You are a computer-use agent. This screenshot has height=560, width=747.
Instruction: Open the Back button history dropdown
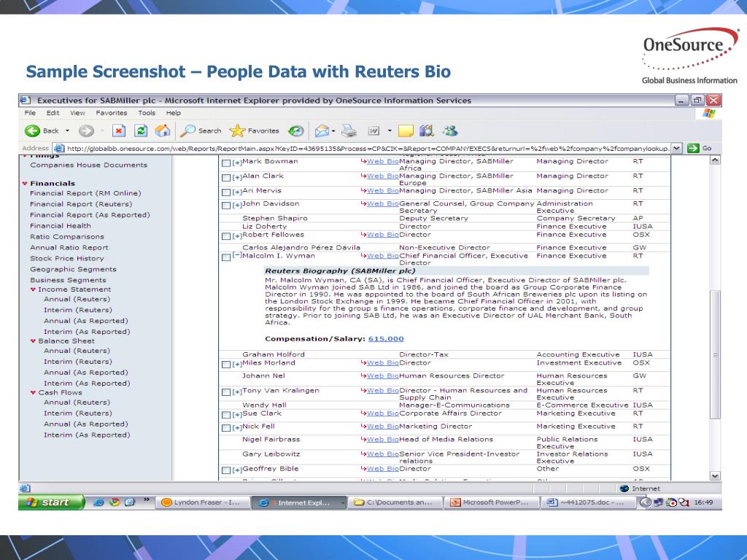pos(67,131)
